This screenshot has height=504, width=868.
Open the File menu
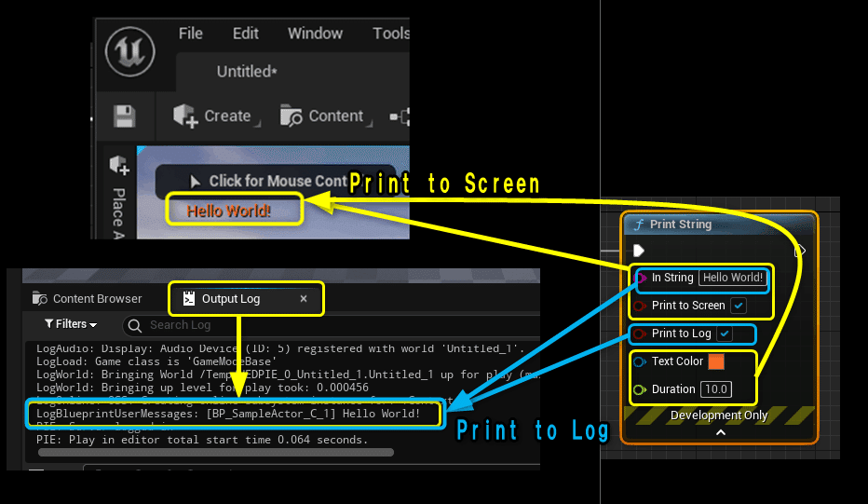click(x=190, y=34)
